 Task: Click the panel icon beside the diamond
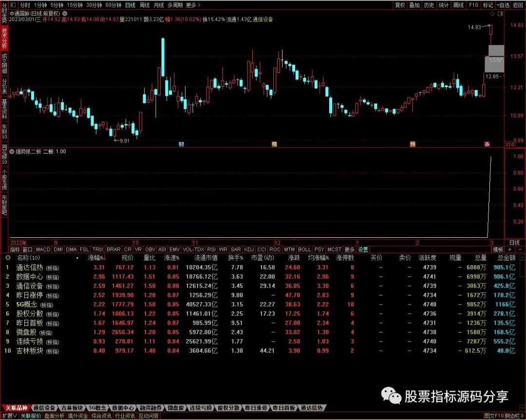pyautogui.click(x=501, y=14)
